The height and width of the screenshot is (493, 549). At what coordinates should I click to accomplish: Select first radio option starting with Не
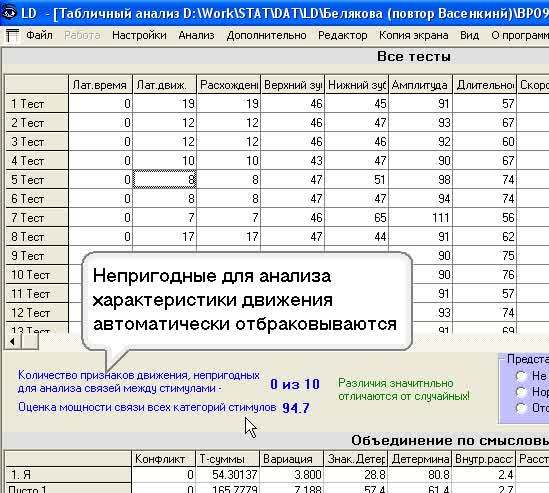(521, 376)
